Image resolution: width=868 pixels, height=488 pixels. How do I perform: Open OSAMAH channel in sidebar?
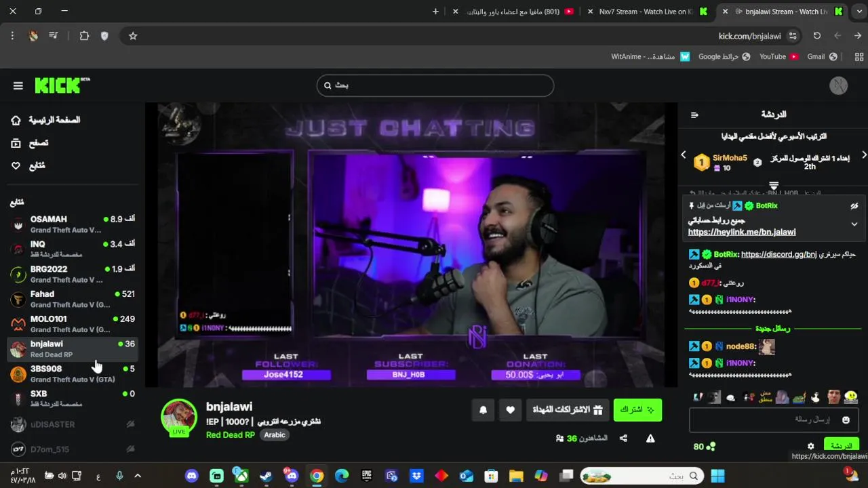coord(73,224)
